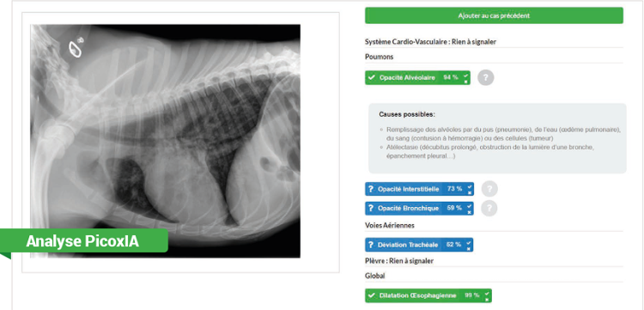Reject Dilatation Œsophagienne with small x

[x=487, y=300]
